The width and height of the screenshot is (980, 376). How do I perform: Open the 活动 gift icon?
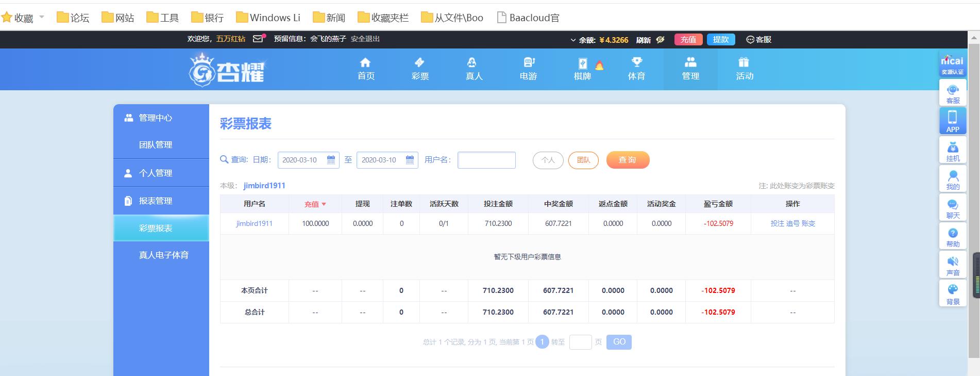(744, 63)
